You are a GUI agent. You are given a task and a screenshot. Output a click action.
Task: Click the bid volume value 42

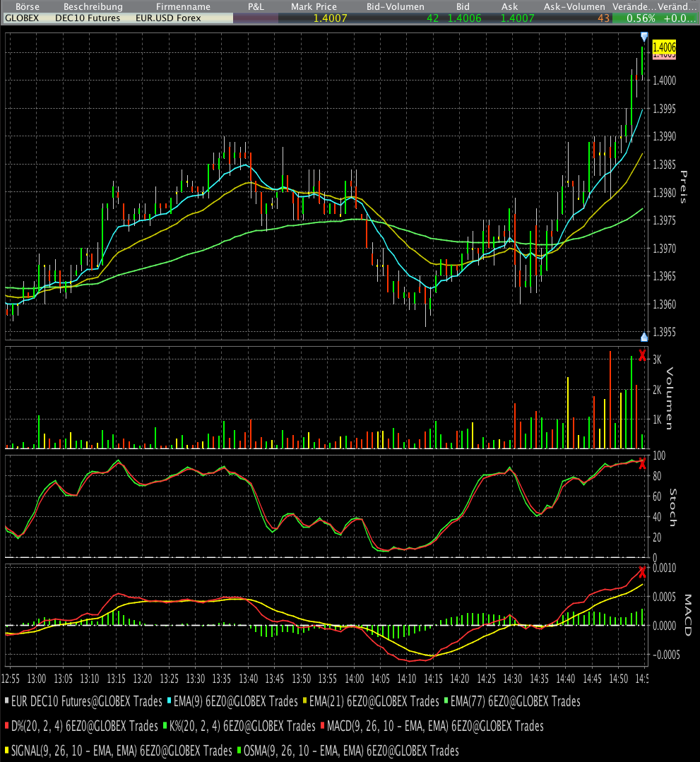(x=432, y=18)
